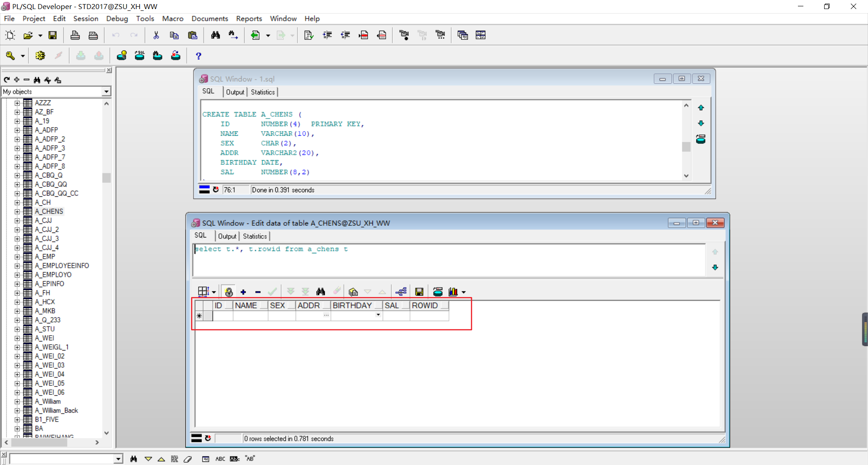Toggle the edit lock in the data grid
868x465 pixels.
[228, 291]
